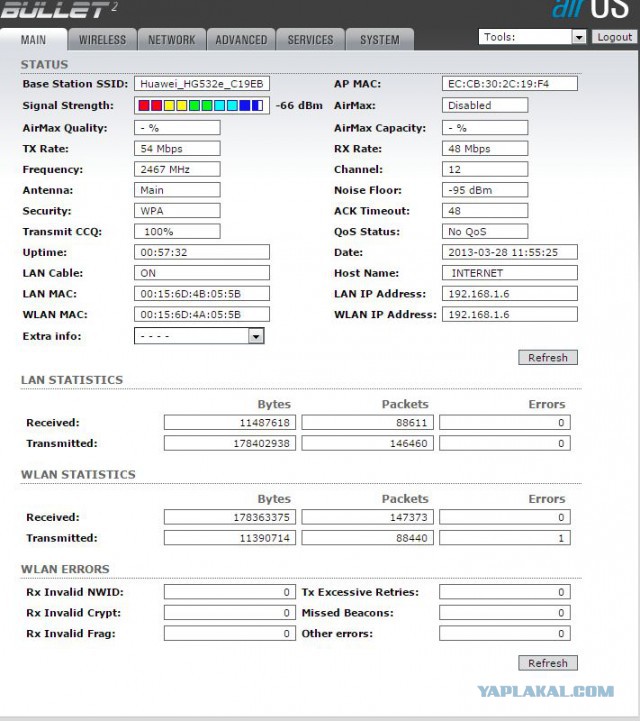Screen dimensions: 640x721
Task: Click the Uptime 00:57:32 value
Action: (x=201, y=252)
